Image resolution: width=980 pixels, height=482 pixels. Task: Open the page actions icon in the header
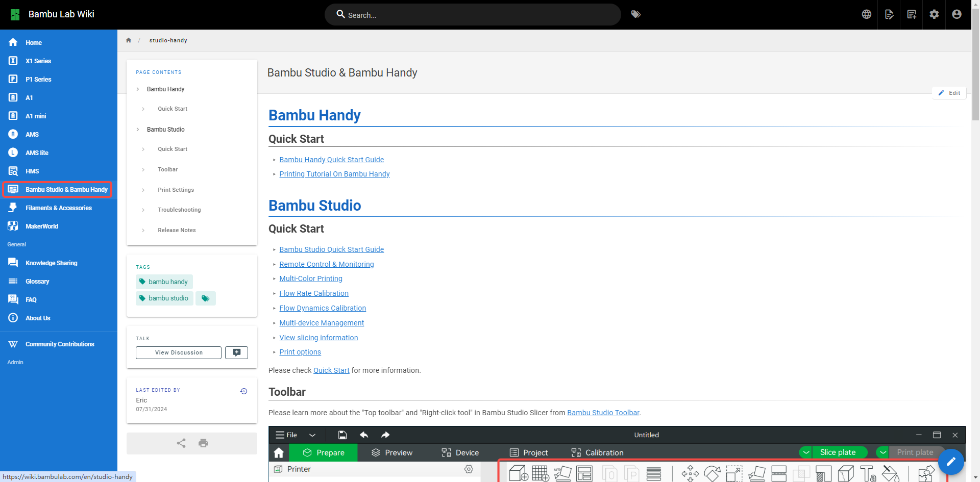[912, 14]
